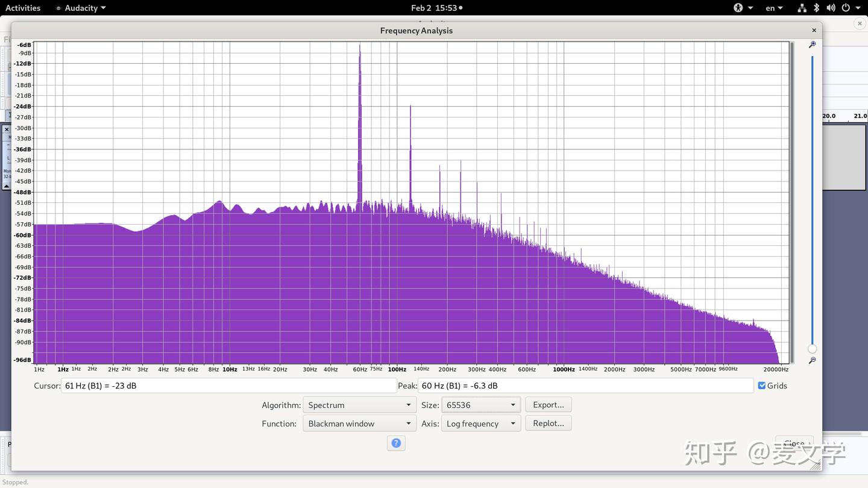Click the Peak readout field
Viewport: 868px width, 488px height.
point(586,386)
